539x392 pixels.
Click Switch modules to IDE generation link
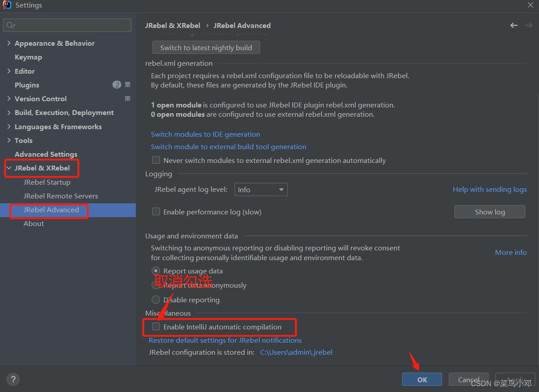pos(206,134)
